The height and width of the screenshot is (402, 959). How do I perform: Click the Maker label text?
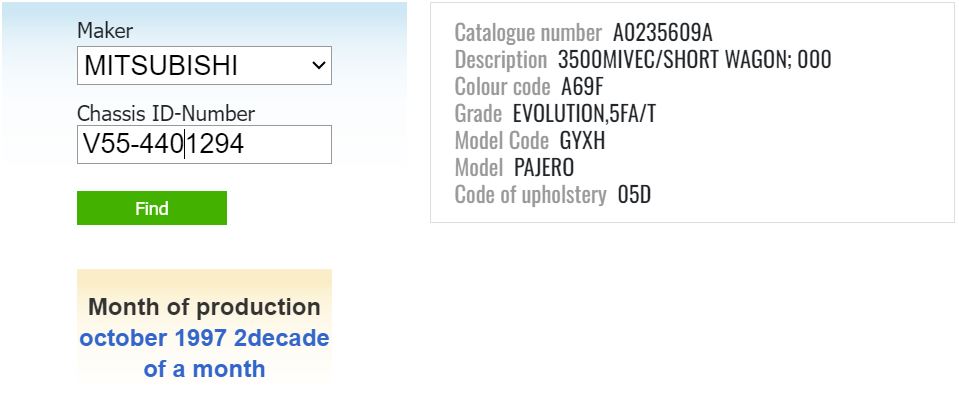pos(105,31)
